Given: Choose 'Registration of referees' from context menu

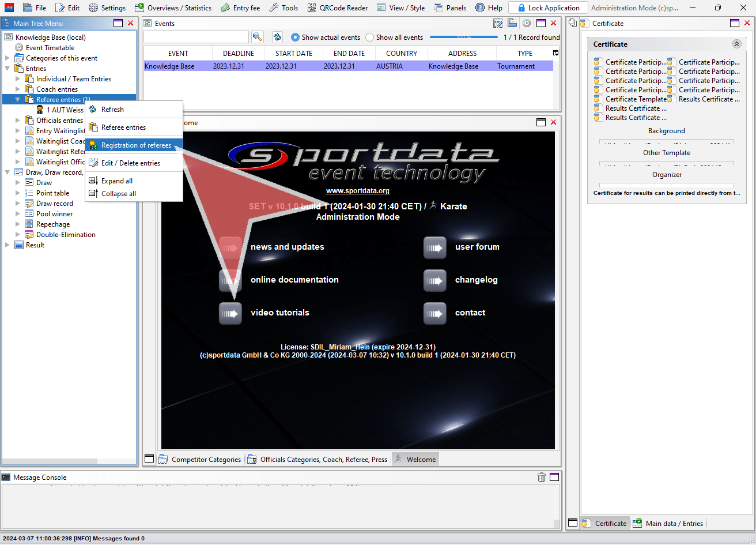Looking at the screenshot, I should click(x=136, y=145).
